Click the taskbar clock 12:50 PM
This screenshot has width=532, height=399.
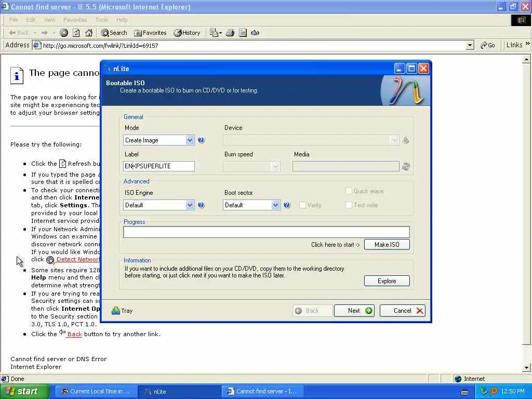[513, 392]
